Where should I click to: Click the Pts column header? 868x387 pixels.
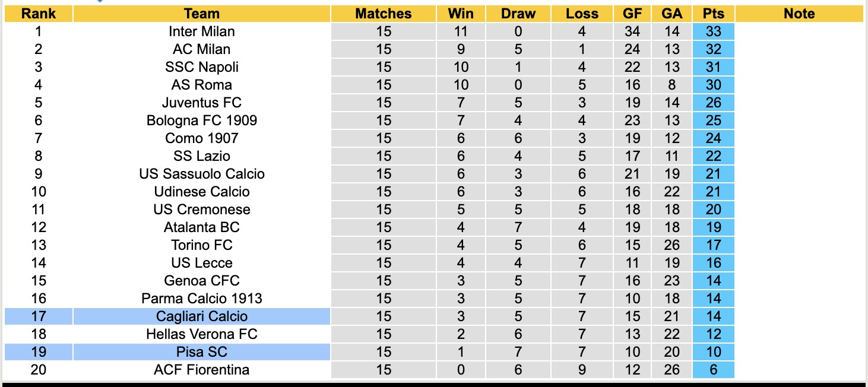click(x=713, y=14)
